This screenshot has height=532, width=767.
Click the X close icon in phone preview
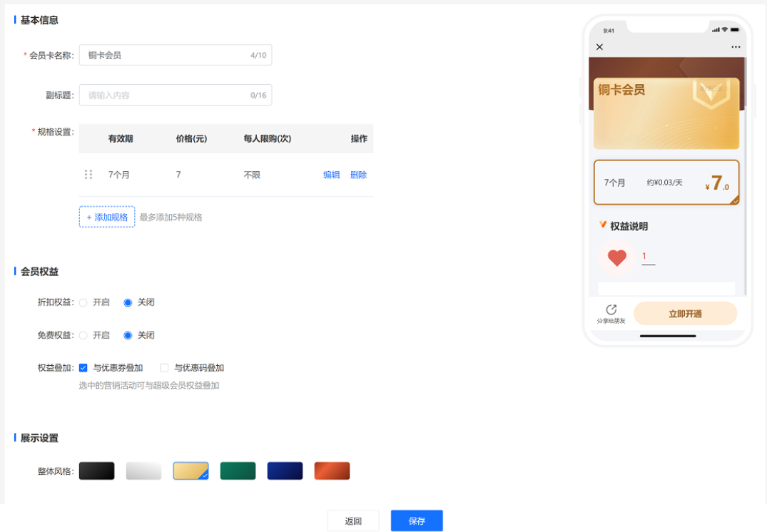[x=599, y=47]
